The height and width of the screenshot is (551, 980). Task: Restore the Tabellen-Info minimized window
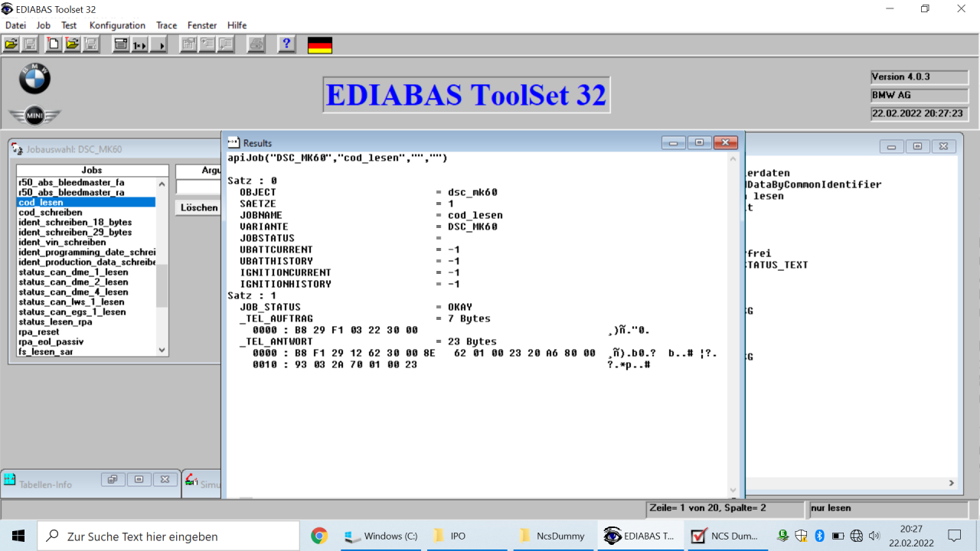coord(112,480)
